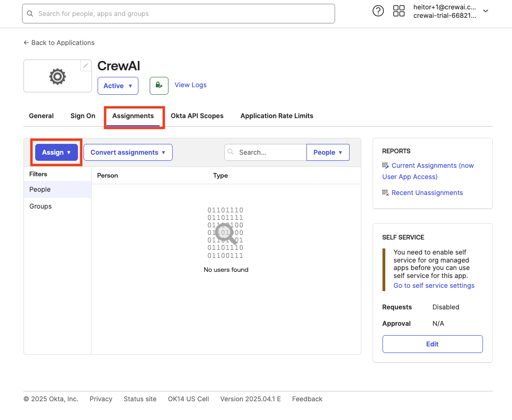Open the Assign dropdown
The width and height of the screenshot is (512, 420).
click(x=56, y=152)
